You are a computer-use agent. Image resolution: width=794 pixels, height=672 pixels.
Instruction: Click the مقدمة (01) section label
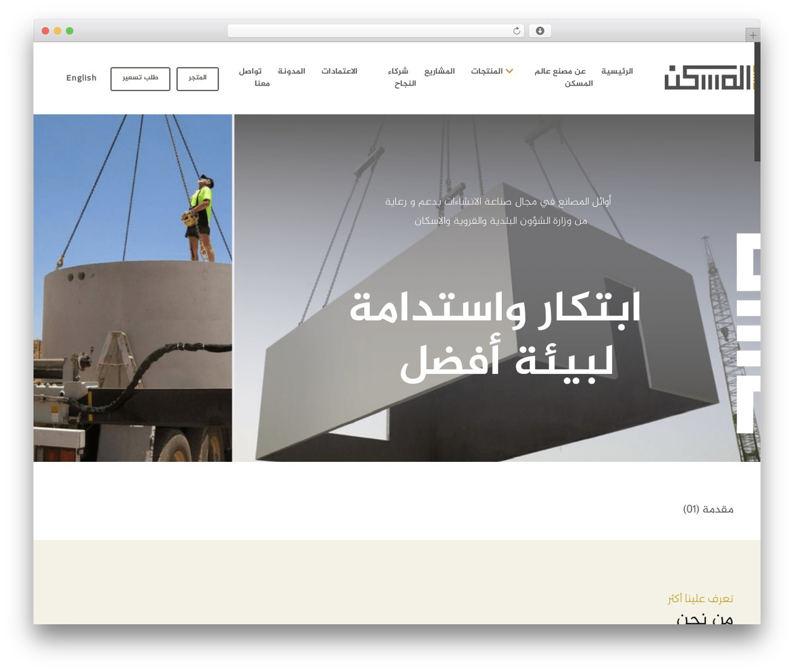[708, 509]
